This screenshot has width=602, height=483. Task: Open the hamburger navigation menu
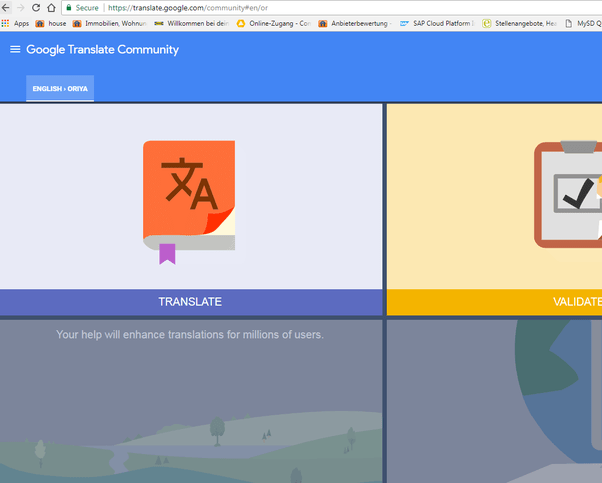pyautogui.click(x=15, y=50)
